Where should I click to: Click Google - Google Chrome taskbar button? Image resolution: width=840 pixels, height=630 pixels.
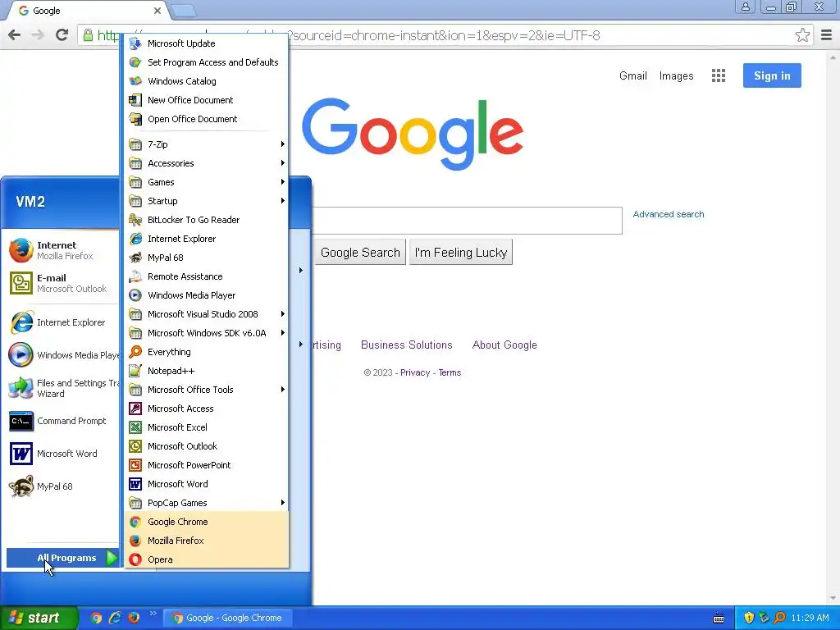(228, 618)
